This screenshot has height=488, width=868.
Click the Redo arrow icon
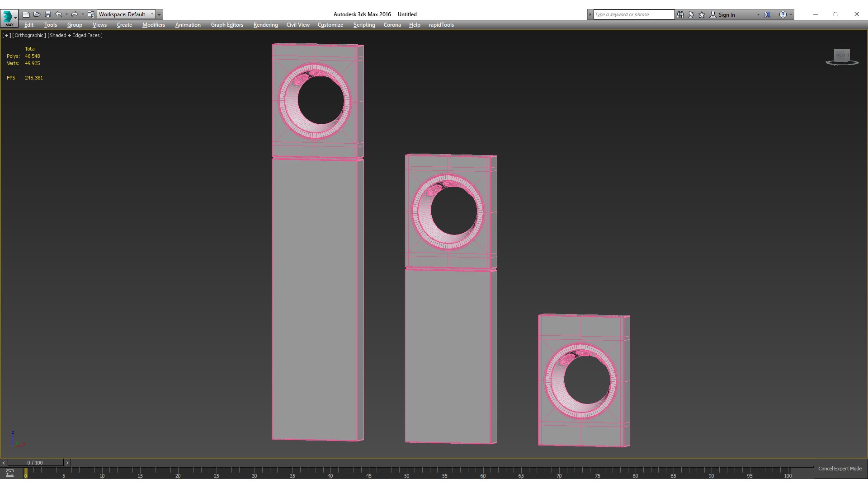click(75, 14)
